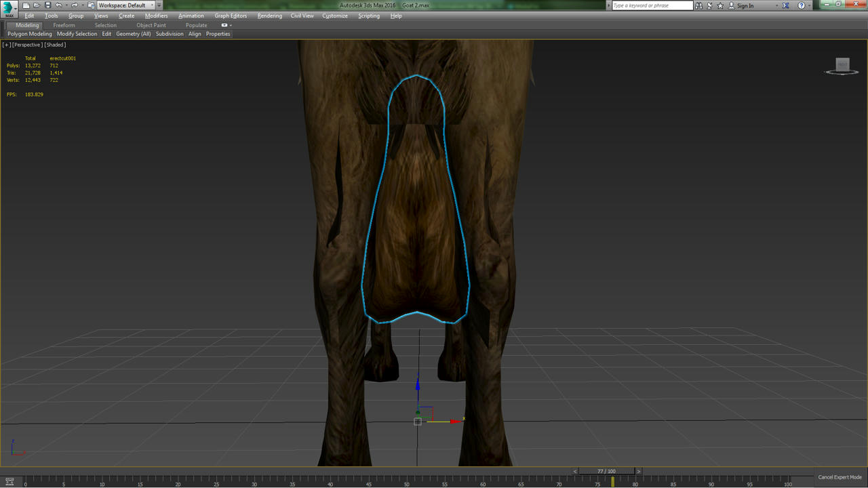The image size is (868, 488).
Task: Switch to the Object Paint ribbon tab
Action: (151, 25)
